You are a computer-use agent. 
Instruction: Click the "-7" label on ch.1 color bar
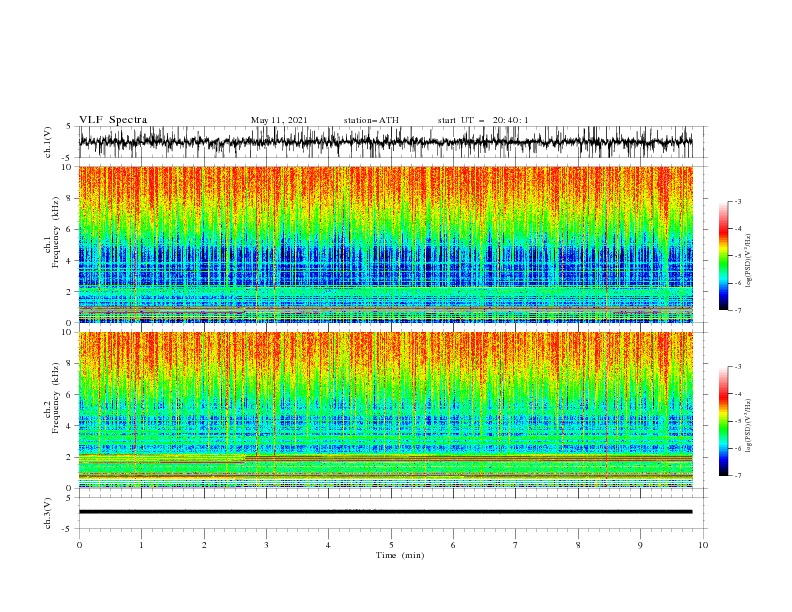point(738,310)
